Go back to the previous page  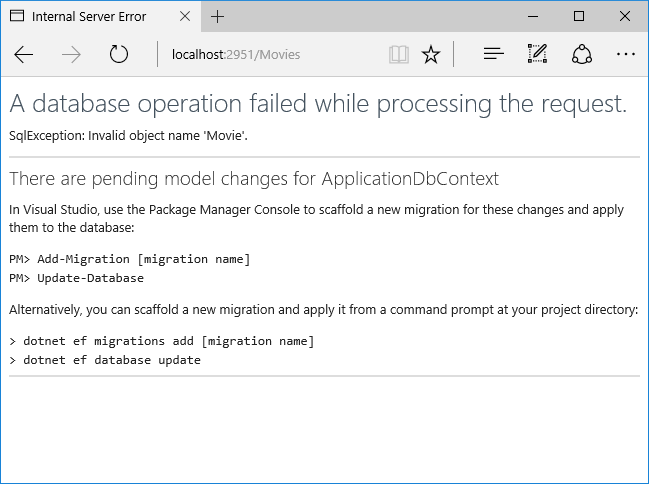click(x=24, y=55)
